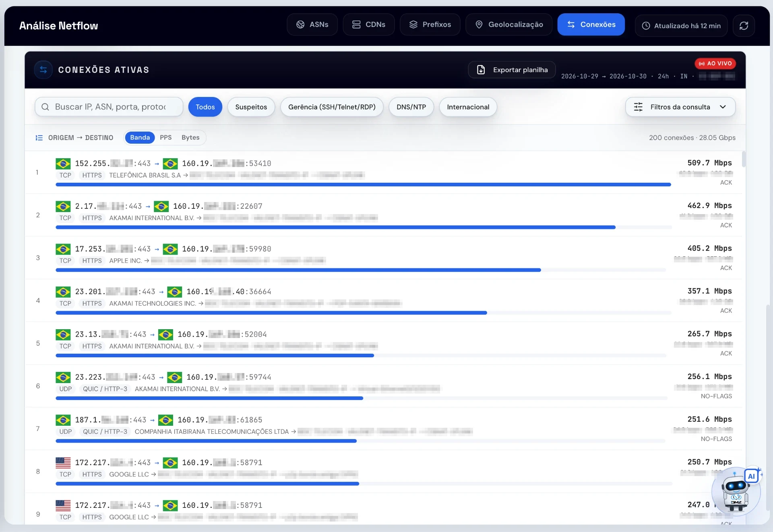Click the bandwidth bar for 265.7 Mbps row
This screenshot has width=773, height=532.
click(x=361, y=356)
